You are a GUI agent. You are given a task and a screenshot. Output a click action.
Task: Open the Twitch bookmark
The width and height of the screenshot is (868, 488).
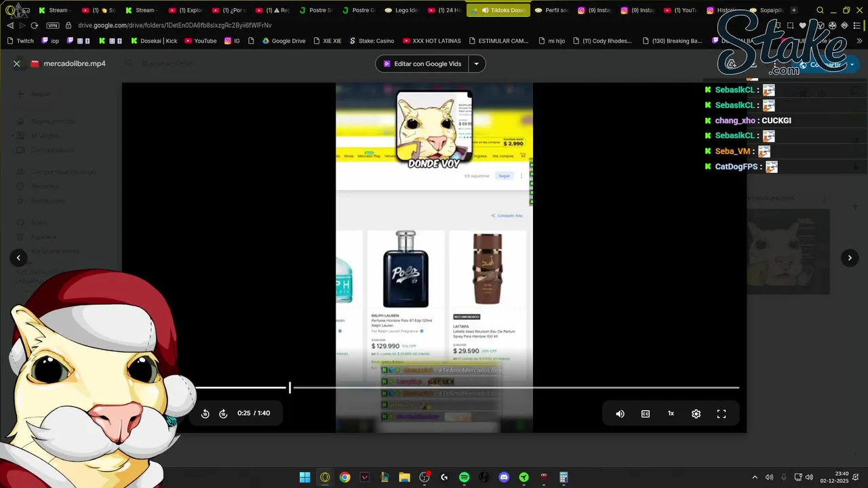point(20,41)
